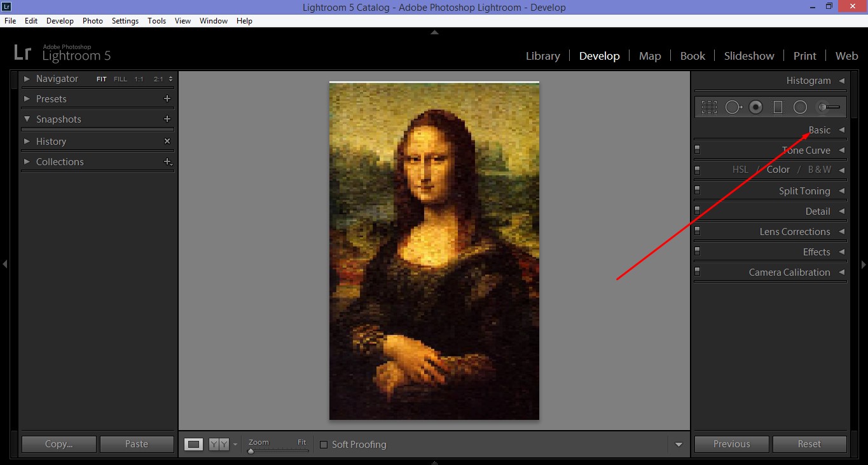Screen dimensions: 868x465
Task: Open the Settings menu
Action: pos(125,21)
